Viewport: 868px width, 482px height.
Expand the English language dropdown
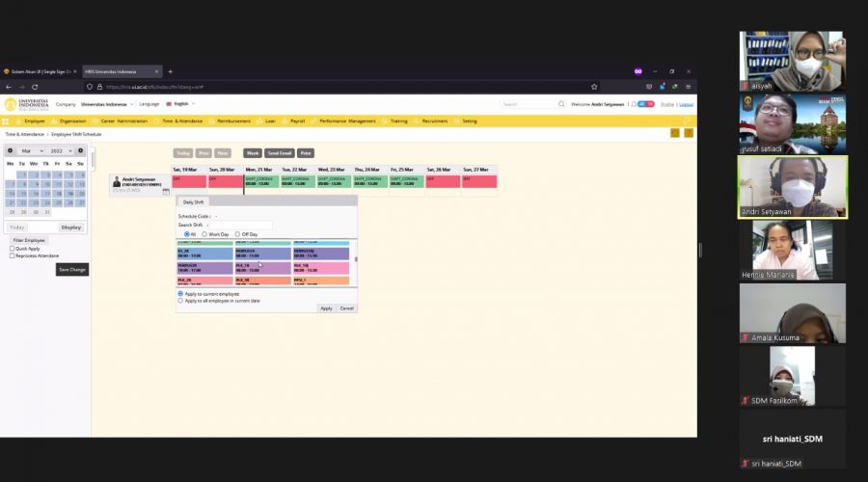pyautogui.click(x=180, y=104)
